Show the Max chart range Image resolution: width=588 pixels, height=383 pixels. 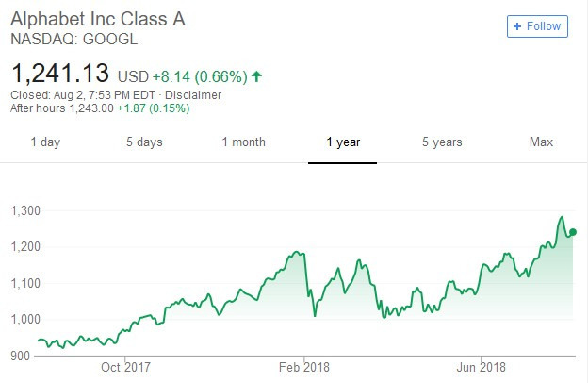click(541, 142)
